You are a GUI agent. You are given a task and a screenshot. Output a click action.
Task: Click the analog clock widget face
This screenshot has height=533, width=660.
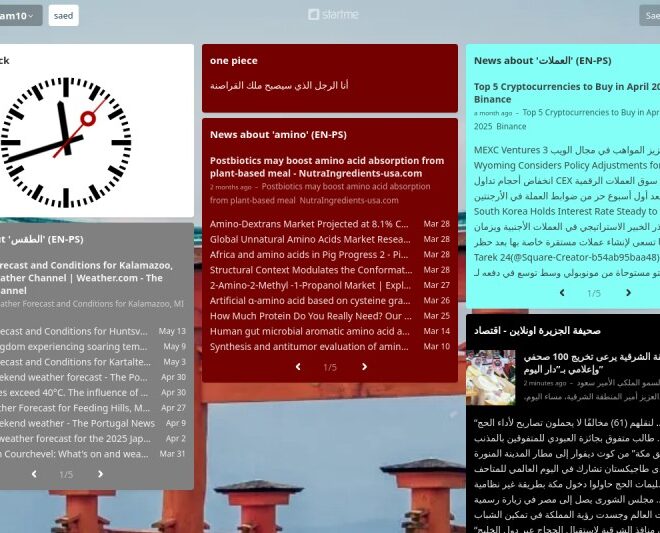pyautogui.click(x=66, y=142)
